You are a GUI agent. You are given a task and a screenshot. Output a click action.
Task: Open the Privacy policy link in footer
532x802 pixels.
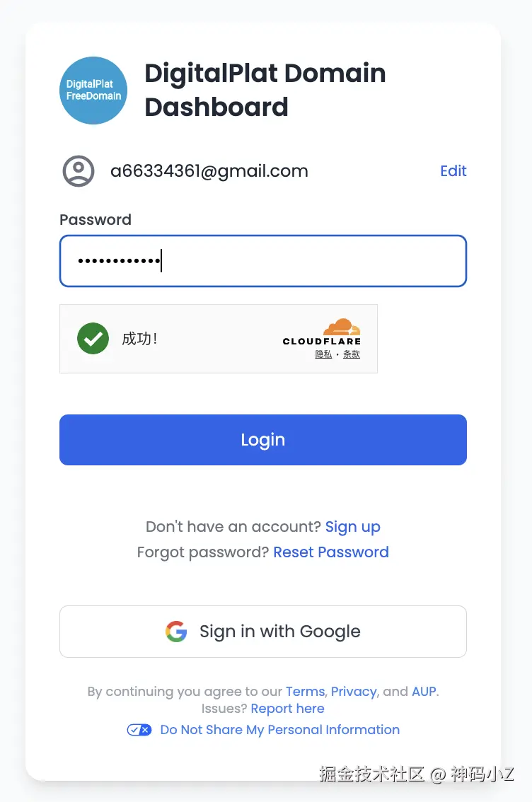coord(354,692)
